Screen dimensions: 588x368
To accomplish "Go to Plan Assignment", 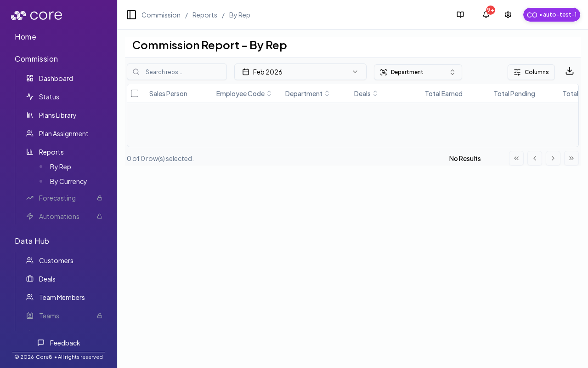I will (63, 133).
